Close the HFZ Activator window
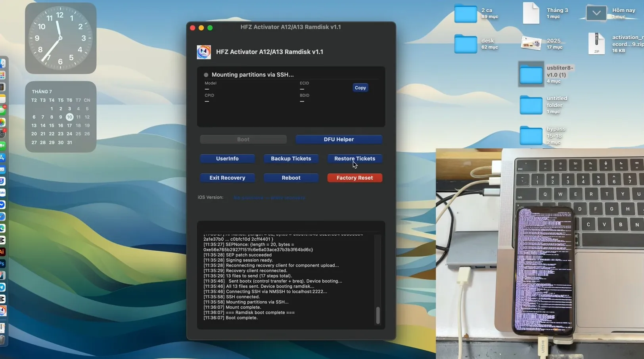 point(193,28)
